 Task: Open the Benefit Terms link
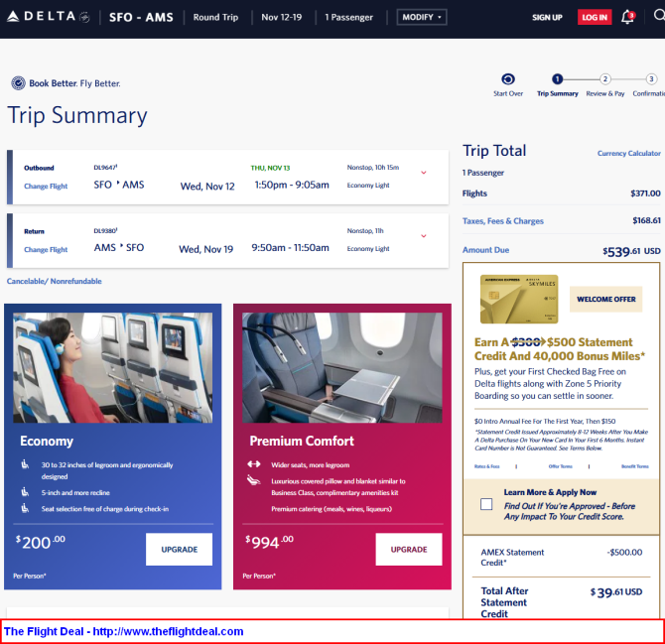click(x=634, y=466)
